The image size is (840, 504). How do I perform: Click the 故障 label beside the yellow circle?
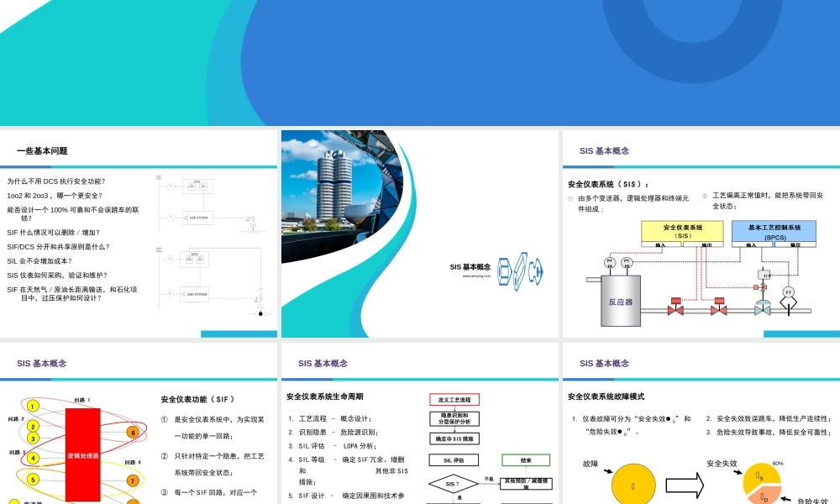click(x=591, y=464)
